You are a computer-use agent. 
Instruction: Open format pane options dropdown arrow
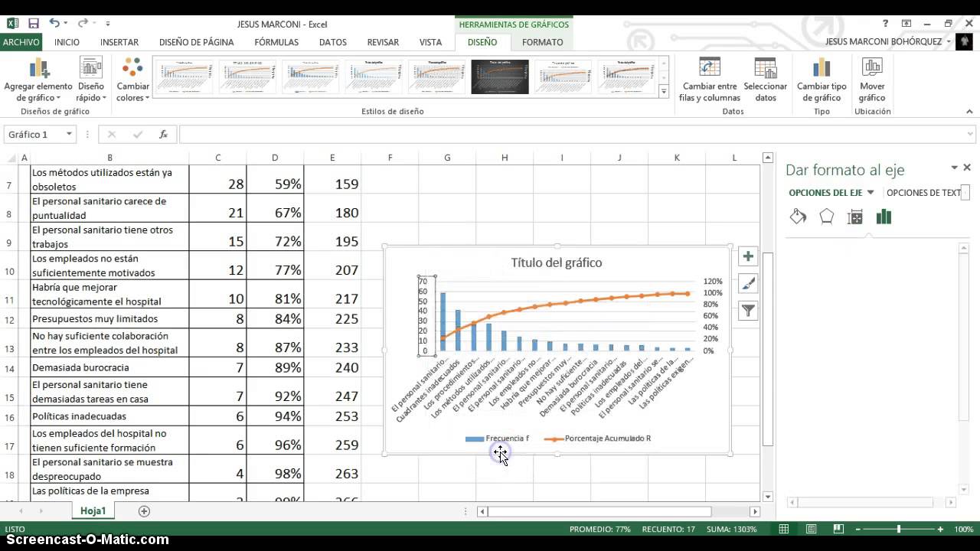(x=955, y=168)
